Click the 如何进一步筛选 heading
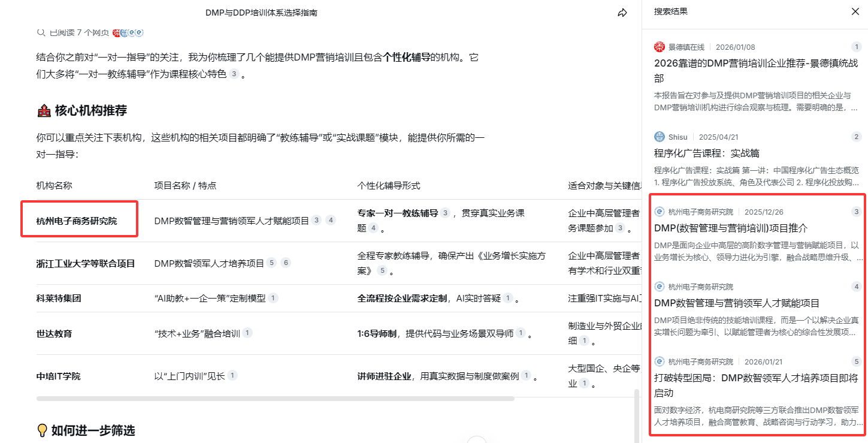 click(93, 430)
